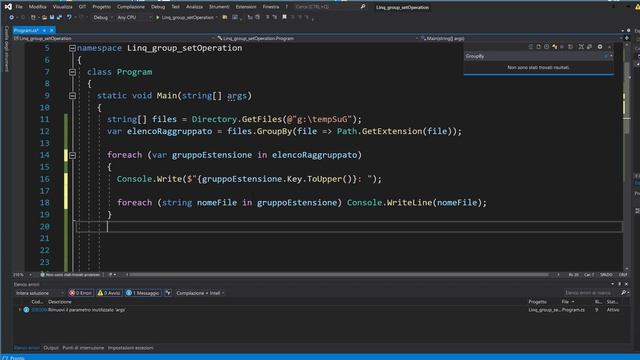Close the Program.cs tab
This screenshot has height=360, width=640.
point(52,30)
